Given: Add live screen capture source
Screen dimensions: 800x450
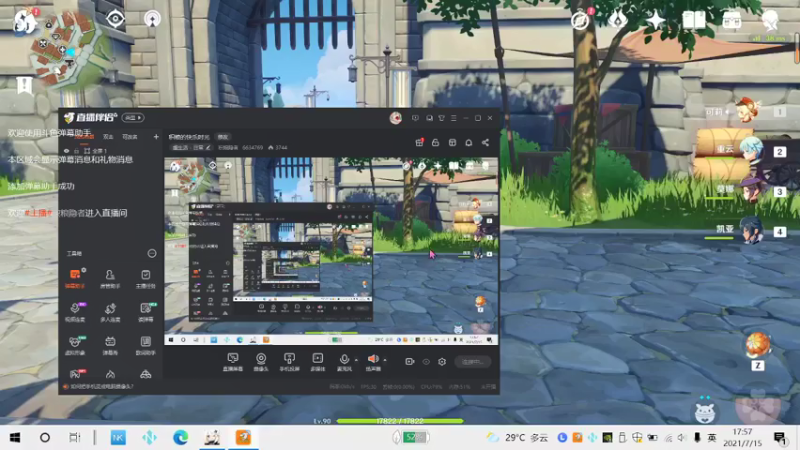Looking at the screenshot, I should [233, 362].
